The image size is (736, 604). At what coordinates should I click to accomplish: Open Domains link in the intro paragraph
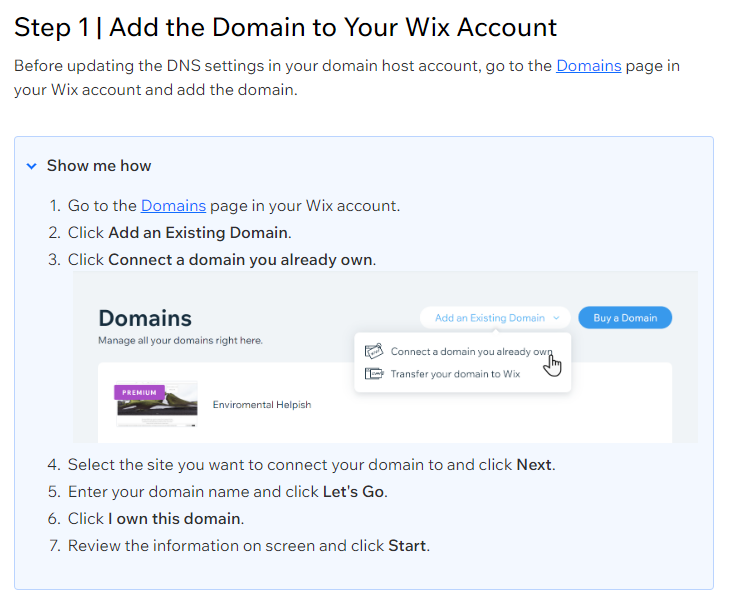pos(589,66)
